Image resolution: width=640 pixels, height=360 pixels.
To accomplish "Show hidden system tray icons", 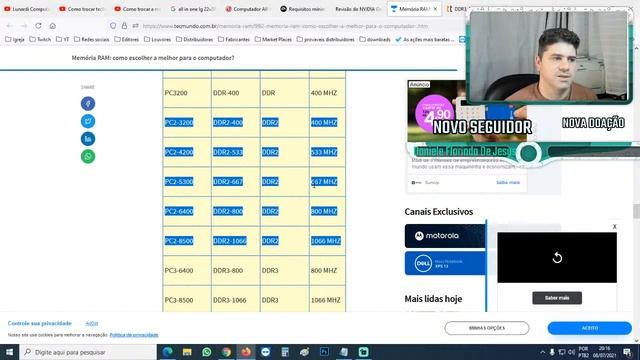I will 542,352.
